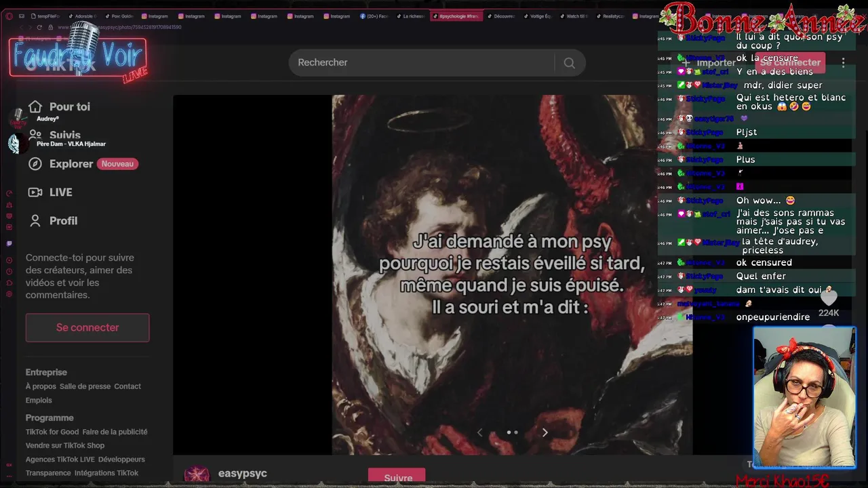Click top-right Se connecter button
This screenshot has width=868, height=488.
(789, 62)
